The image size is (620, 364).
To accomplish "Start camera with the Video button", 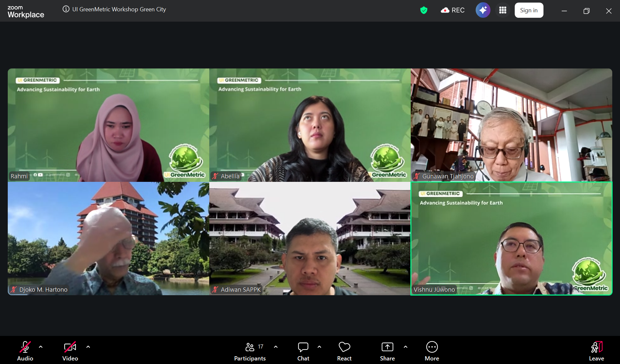I will click(x=70, y=351).
